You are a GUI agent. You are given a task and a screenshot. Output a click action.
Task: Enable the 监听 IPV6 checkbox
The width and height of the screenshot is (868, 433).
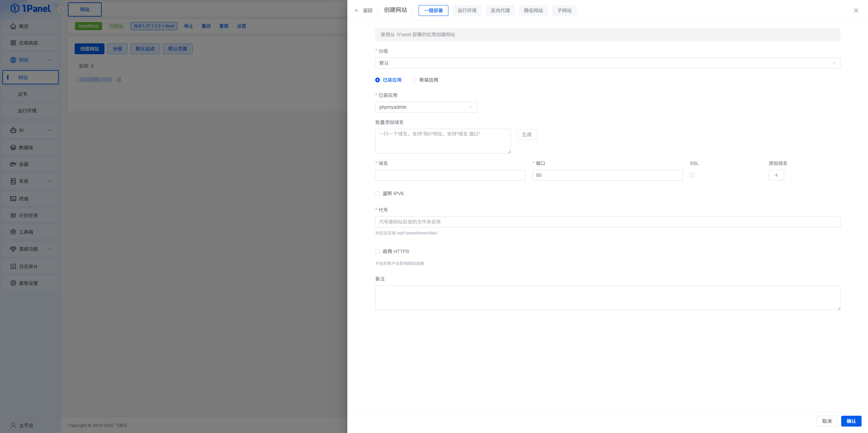coord(378,193)
